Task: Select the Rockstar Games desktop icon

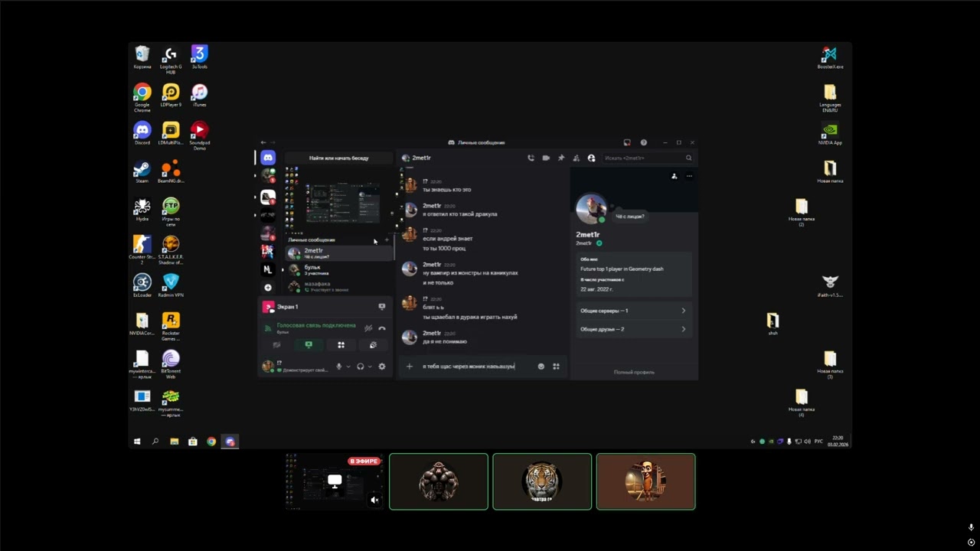Action: click(x=171, y=326)
